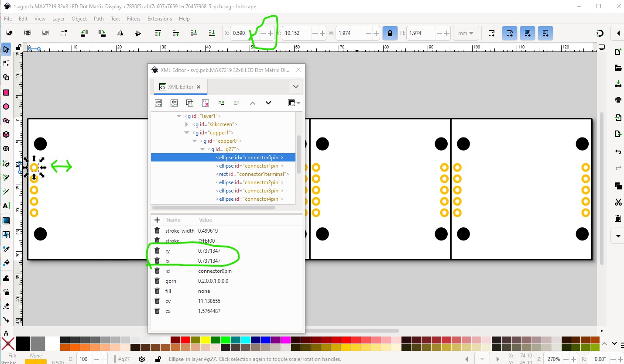This screenshot has width=624, height=364.
Task: Click Flip horizontally toolbar icon
Action: point(120,33)
